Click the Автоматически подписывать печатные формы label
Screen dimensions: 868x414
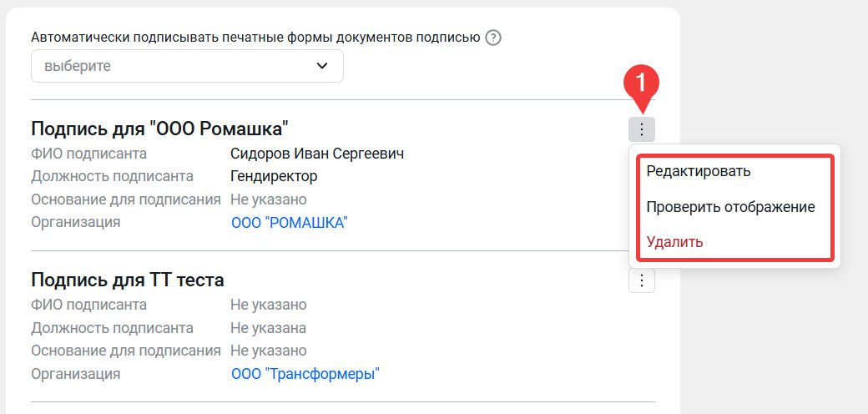(255, 38)
